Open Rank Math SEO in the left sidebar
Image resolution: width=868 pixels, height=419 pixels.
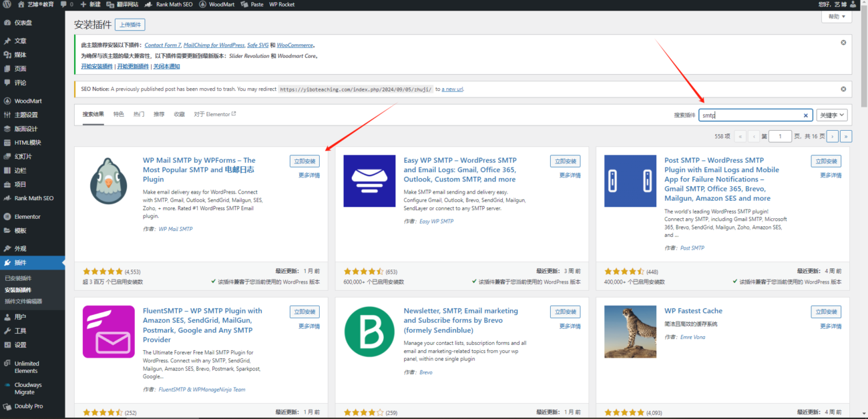[x=32, y=198]
